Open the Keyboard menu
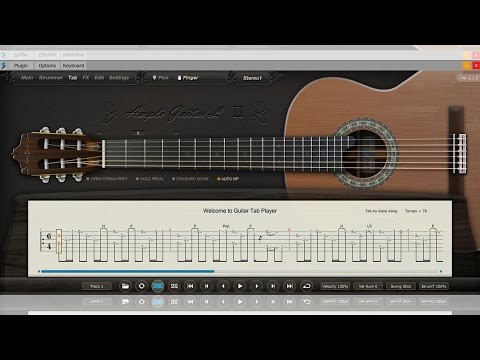 [73, 66]
